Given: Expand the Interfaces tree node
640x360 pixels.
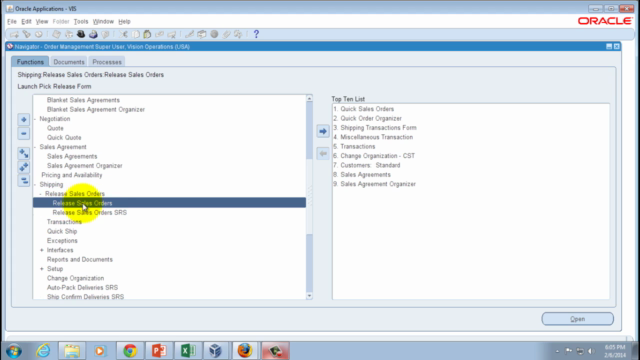Looking at the screenshot, I should point(42,250).
